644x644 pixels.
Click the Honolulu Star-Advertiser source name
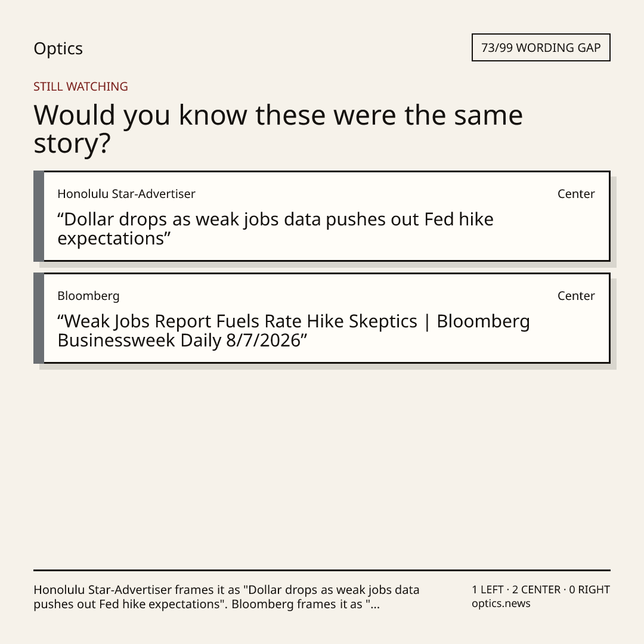(x=126, y=194)
